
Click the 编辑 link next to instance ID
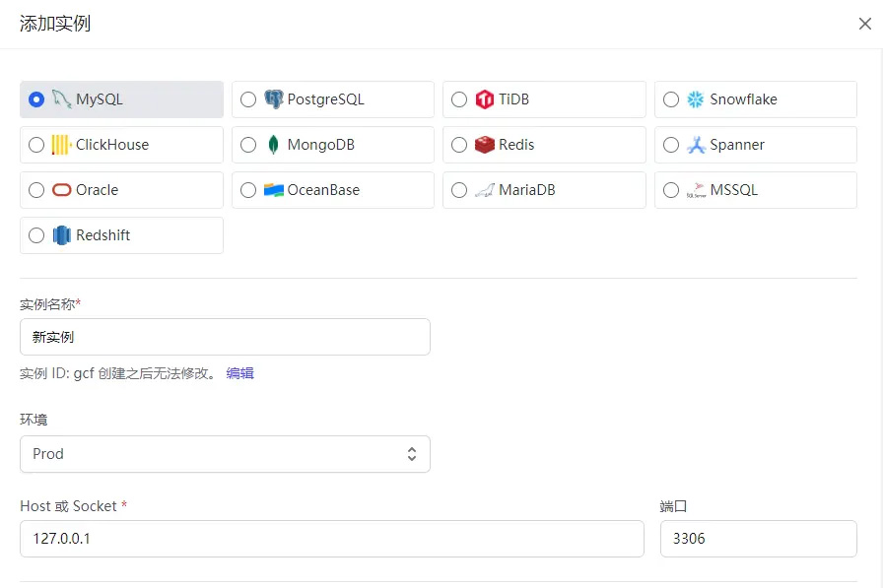coord(239,373)
